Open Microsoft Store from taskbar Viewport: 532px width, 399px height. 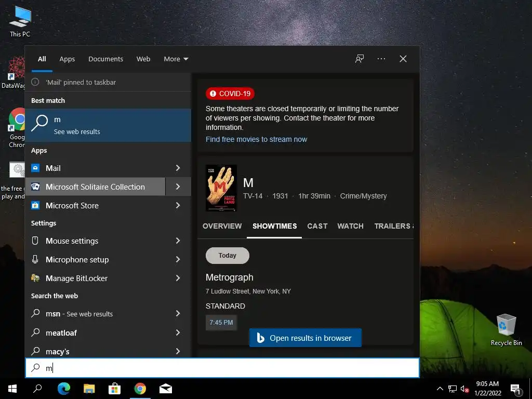[114, 389]
